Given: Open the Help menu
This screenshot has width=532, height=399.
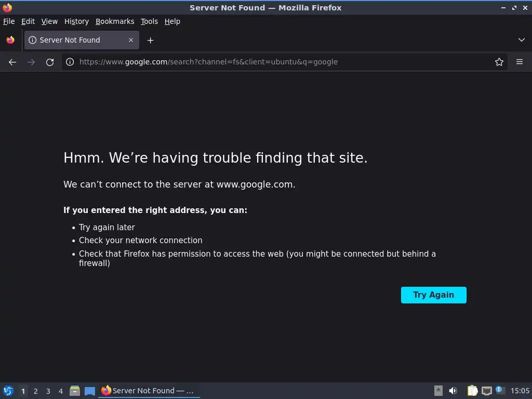Looking at the screenshot, I should coord(172,21).
